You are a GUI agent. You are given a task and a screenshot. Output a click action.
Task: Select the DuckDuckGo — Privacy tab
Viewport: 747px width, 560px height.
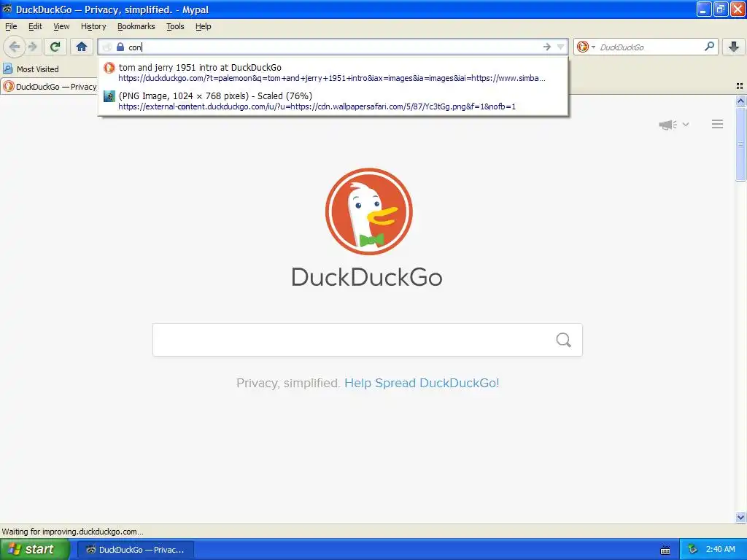click(x=50, y=86)
